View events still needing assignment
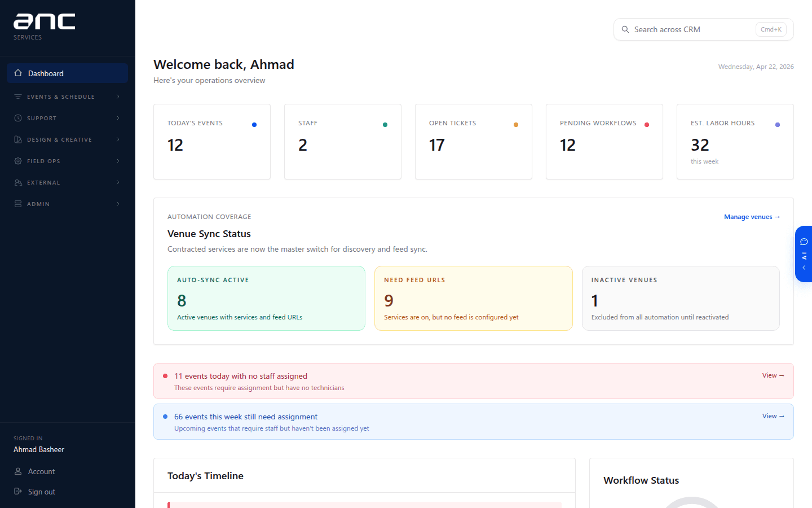The height and width of the screenshot is (508, 812). 773,416
